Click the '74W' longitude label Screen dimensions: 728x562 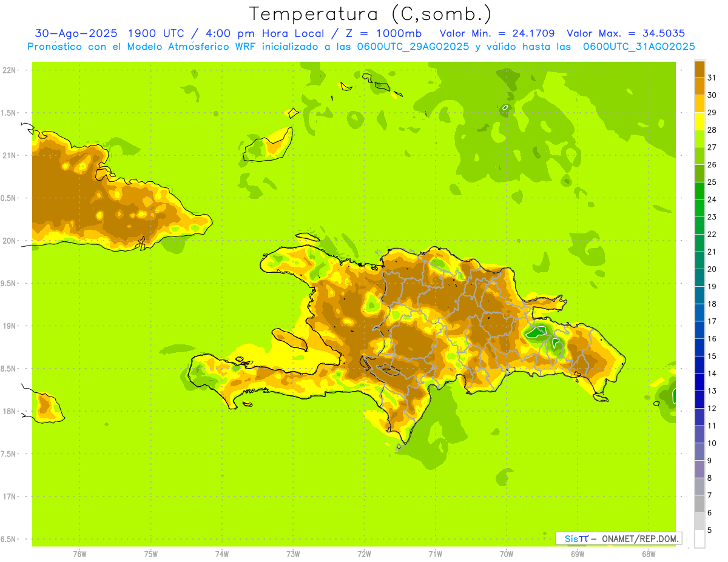click(222, 554)
